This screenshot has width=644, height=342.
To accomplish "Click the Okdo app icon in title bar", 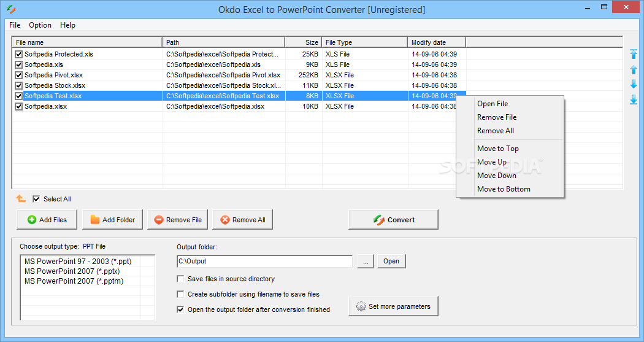I will coord(11,9).
